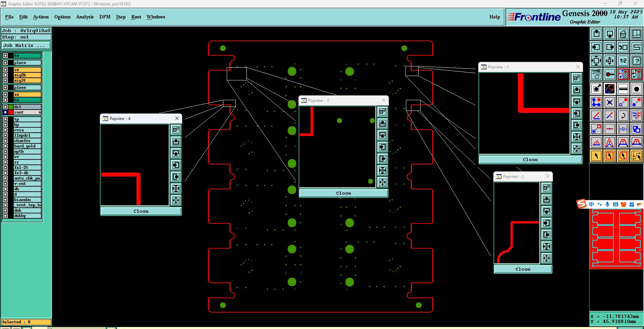Screen dimensions: 644x329
Task: Click the blue-red connected nodes tool icon
Action: coord(596,102)
